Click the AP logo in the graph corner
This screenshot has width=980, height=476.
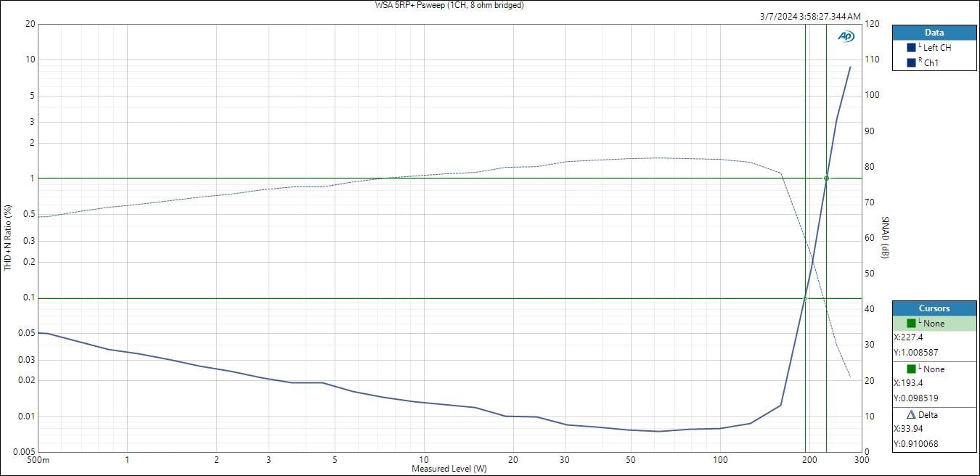pyautogui.click(x=846, y=36)
